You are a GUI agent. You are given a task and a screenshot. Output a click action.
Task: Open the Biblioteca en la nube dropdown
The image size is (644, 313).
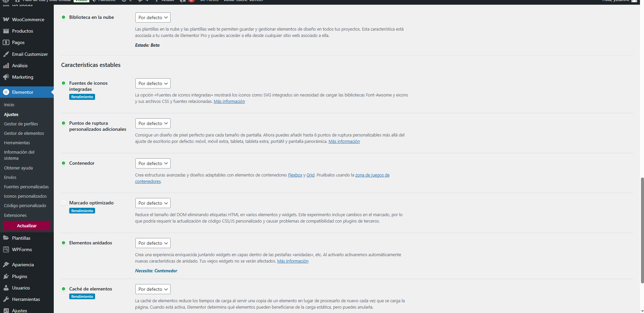[153, 17]
